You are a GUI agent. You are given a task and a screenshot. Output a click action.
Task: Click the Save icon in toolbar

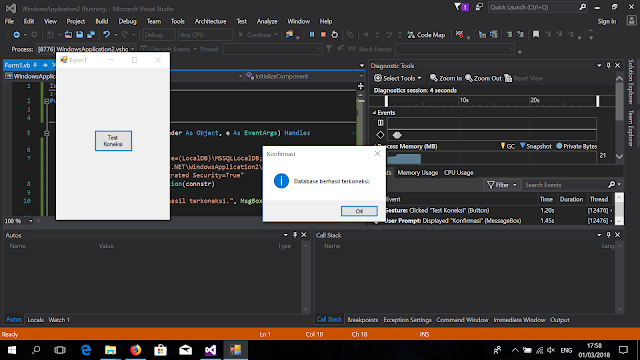point(80,35)
